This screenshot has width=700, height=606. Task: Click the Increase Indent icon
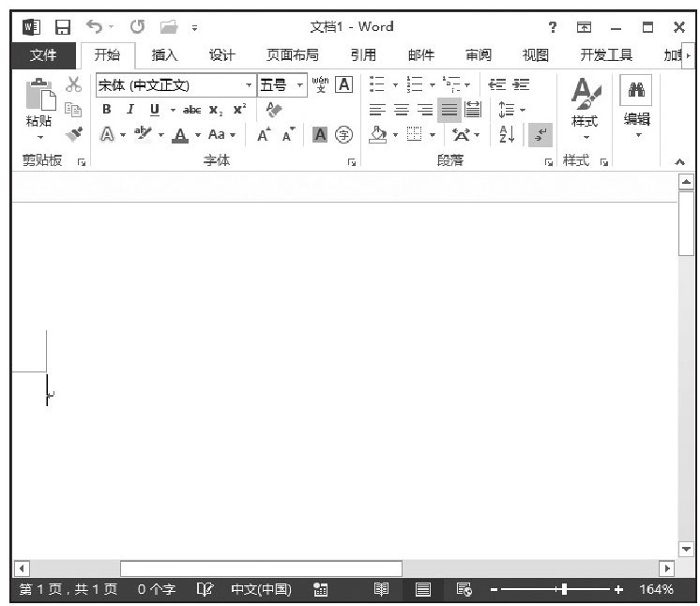tap(520, 84)
